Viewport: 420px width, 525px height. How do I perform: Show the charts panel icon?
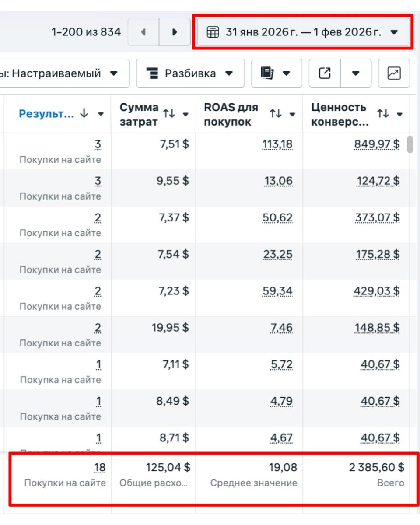(x=394, y=73)
